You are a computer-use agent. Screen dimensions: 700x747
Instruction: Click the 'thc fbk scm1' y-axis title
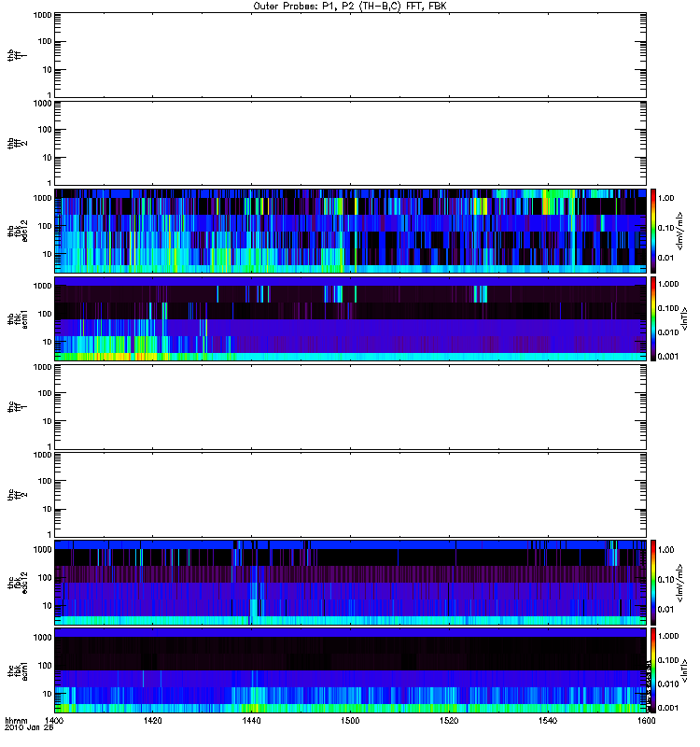[18, 670]
